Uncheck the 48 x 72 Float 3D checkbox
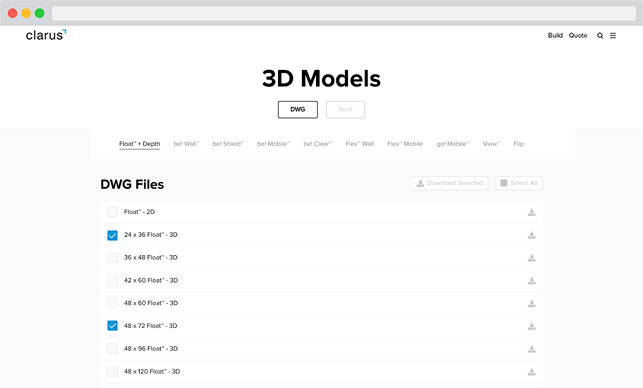 point(112,326)
